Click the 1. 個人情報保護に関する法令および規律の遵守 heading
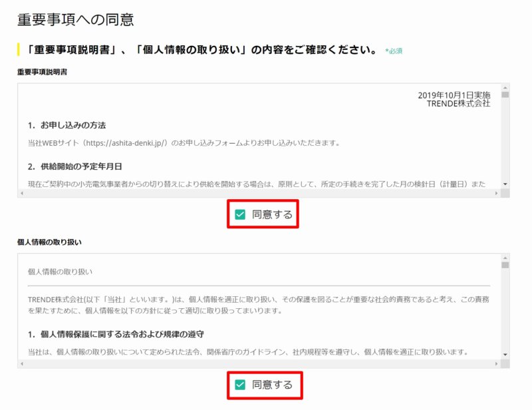 (116, 334)
